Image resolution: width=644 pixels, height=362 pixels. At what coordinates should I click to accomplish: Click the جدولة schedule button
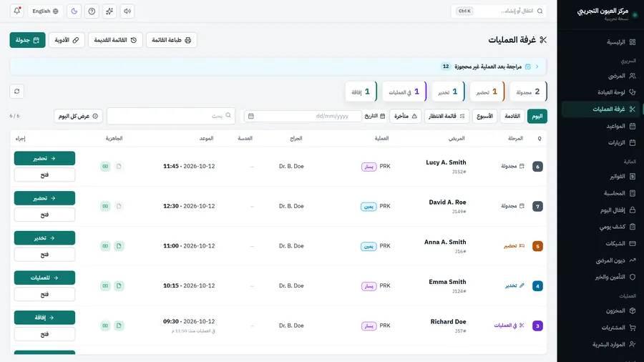click(27, 40)
